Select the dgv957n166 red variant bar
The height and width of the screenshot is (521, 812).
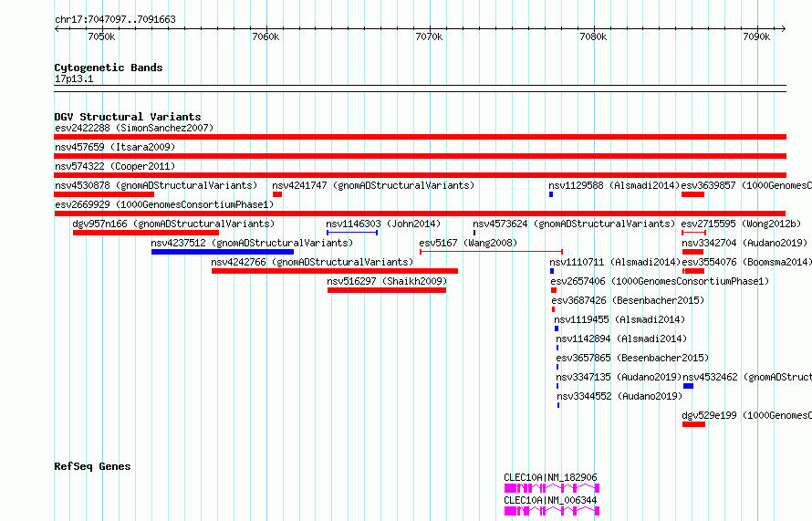(145, 233)
